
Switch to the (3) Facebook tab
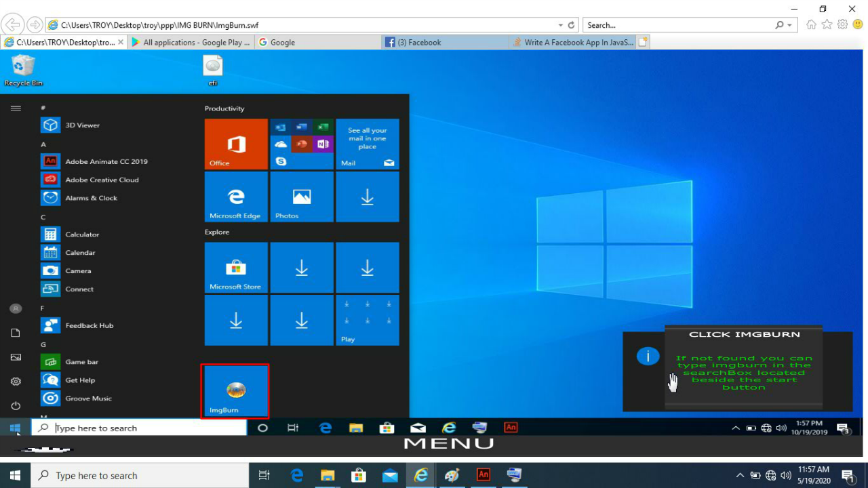click(446, 42)
